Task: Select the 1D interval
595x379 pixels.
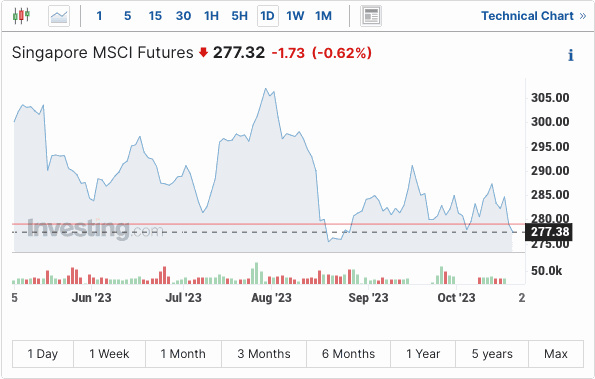Action: pyautogui.click(x=268, y=16)
